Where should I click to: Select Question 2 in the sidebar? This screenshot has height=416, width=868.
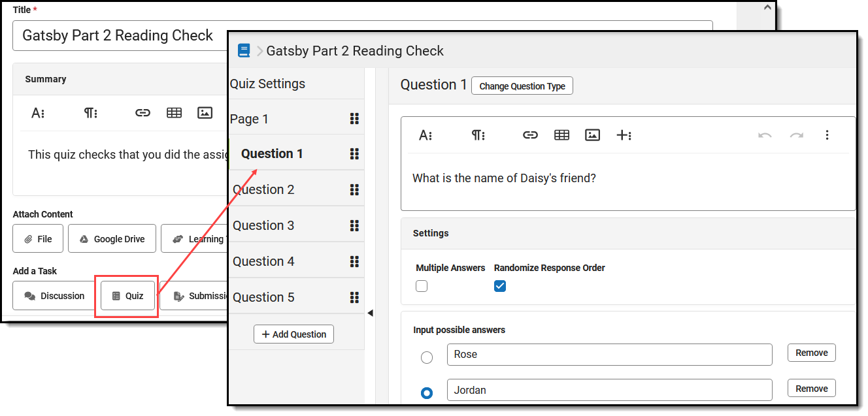coord(264,189)
